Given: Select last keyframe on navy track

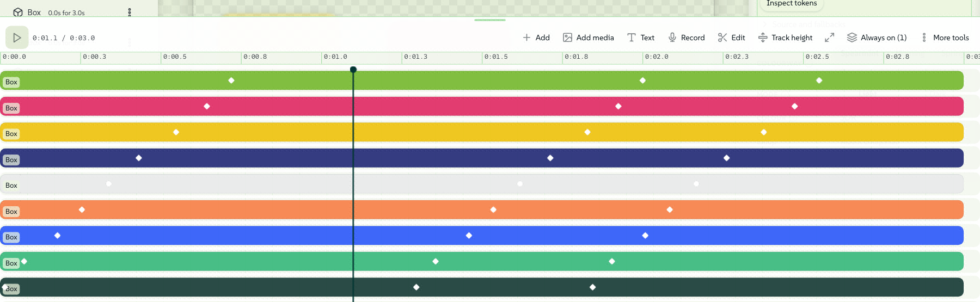Looking at the screenshot, I should [x=727, y=158].
